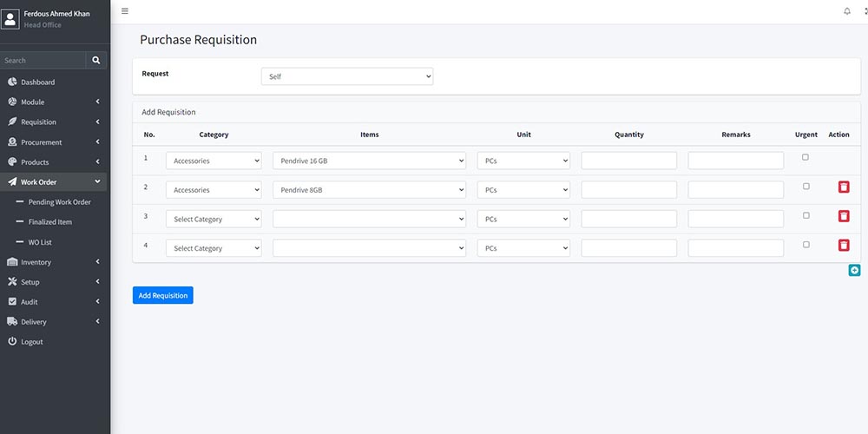The height and width of the screenshot is (434, 868).
Task: Open the Request dropdown showing Self
Action: [x=346, y=76]
